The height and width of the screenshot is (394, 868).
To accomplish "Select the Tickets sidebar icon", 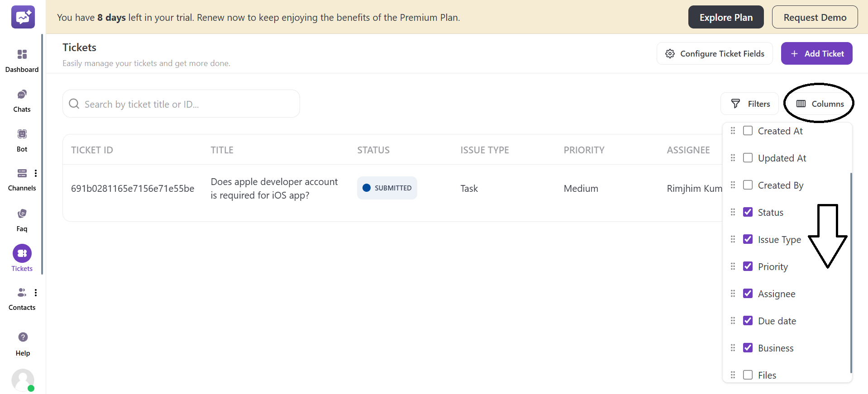I will 22,254.
